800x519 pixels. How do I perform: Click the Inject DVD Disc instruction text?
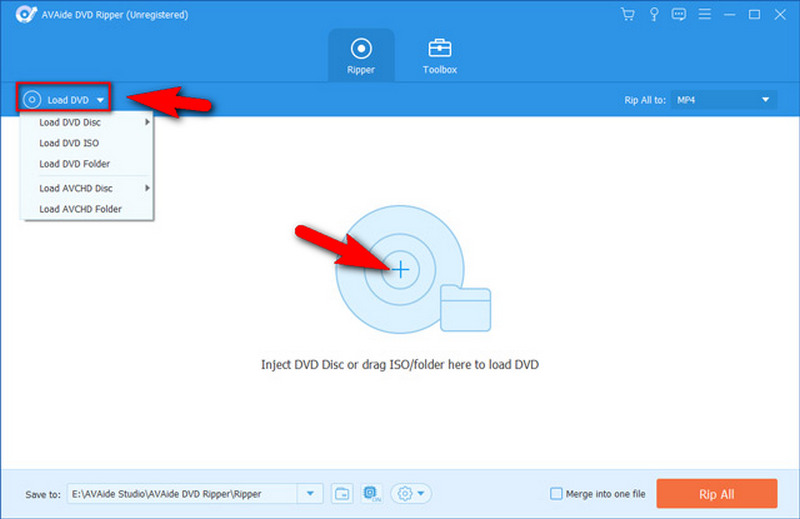click(x=400, y=364)
